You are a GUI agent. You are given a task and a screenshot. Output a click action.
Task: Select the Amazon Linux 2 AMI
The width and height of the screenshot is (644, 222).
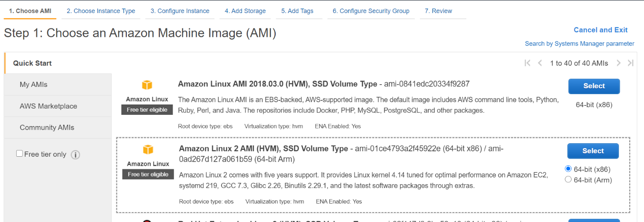[x=593, y=151]
